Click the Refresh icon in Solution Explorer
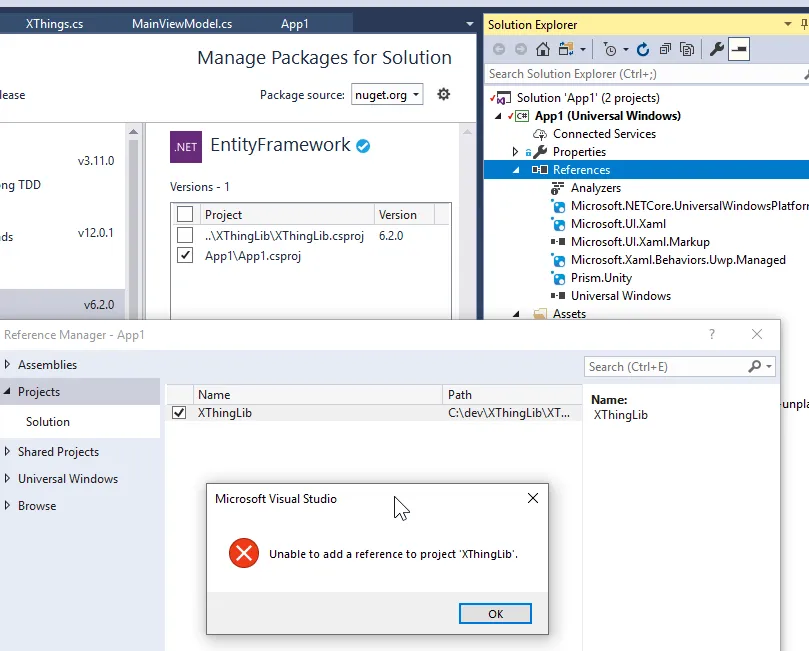Viewport: 809px width, 651px height. pyautogui.click(x=643, y=50)
